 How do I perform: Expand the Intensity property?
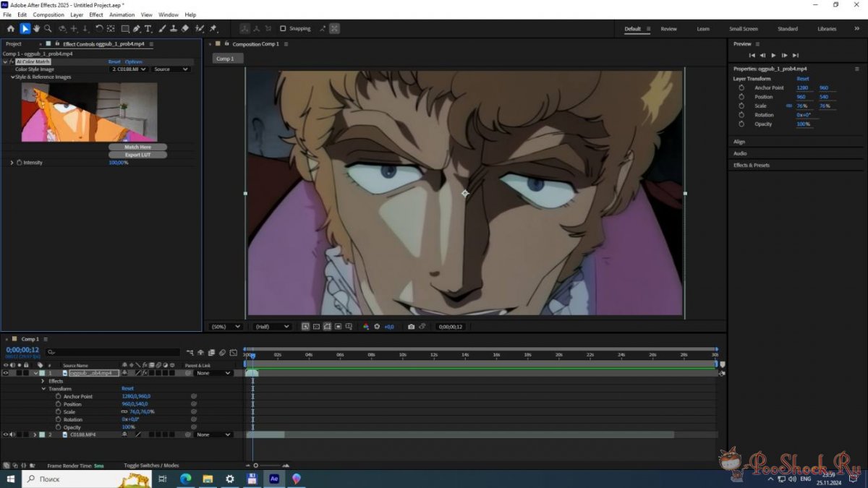12,163
